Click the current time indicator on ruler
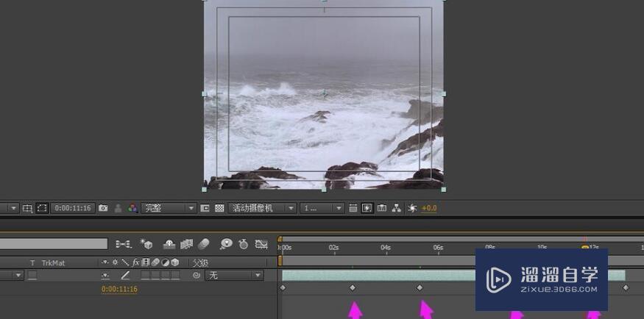Viewport: 644px width, 319px height. click(x=585, y=247)
